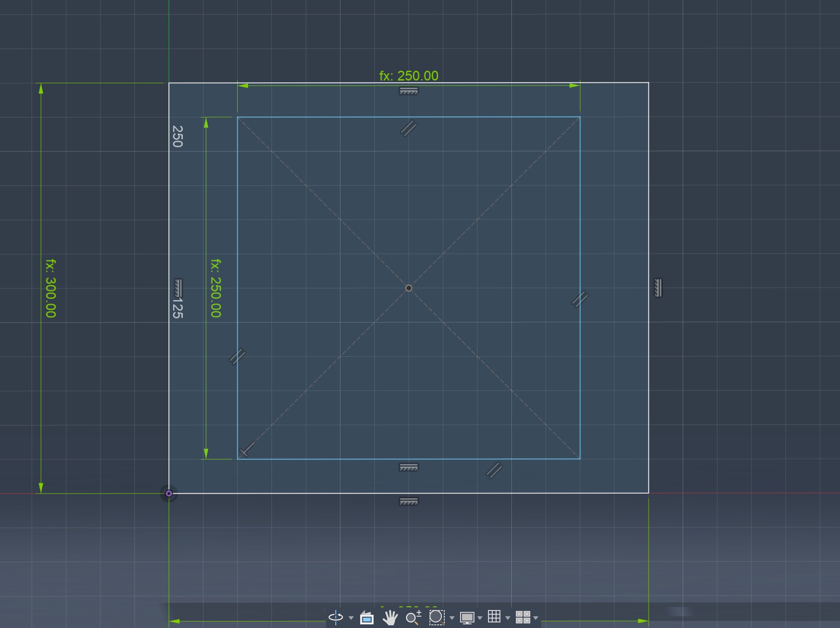The height and width of the screenshot is (628, 840).
Task: Select perpendicular constraint glyph at inner bottom-left corner
Action: pos(247,449)
